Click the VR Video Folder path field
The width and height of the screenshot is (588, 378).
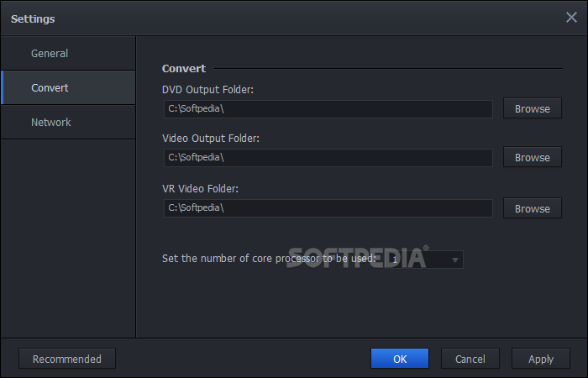point(328,208)
